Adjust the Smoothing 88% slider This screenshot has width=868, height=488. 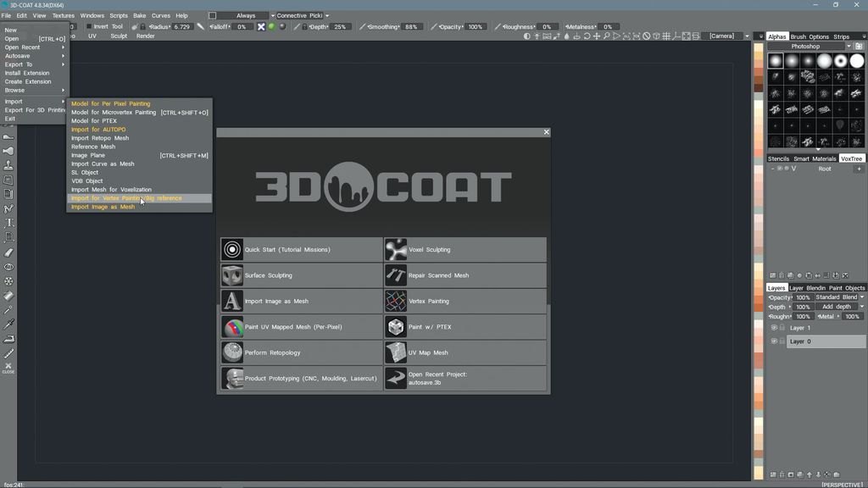point(409,26)
